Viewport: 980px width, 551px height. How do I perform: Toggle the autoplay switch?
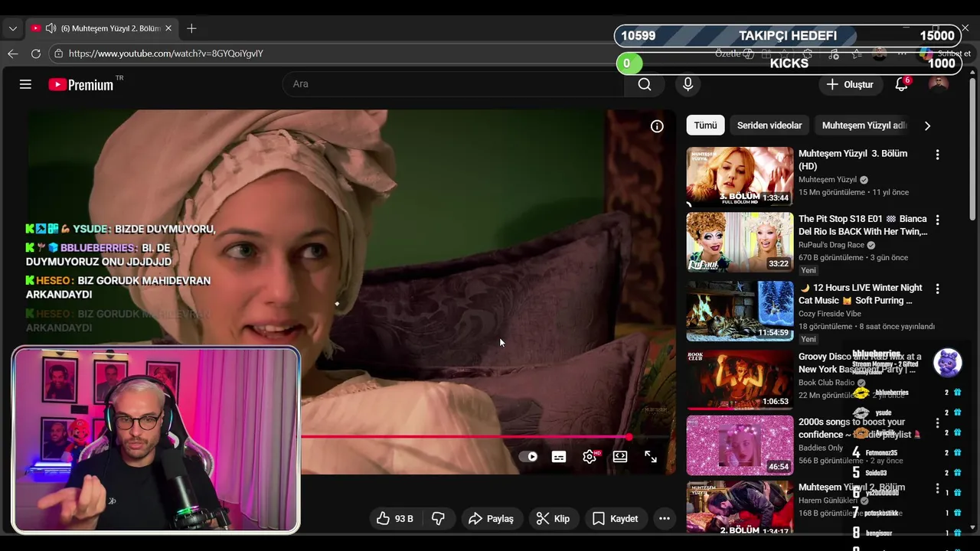click(x=528, y=457)
